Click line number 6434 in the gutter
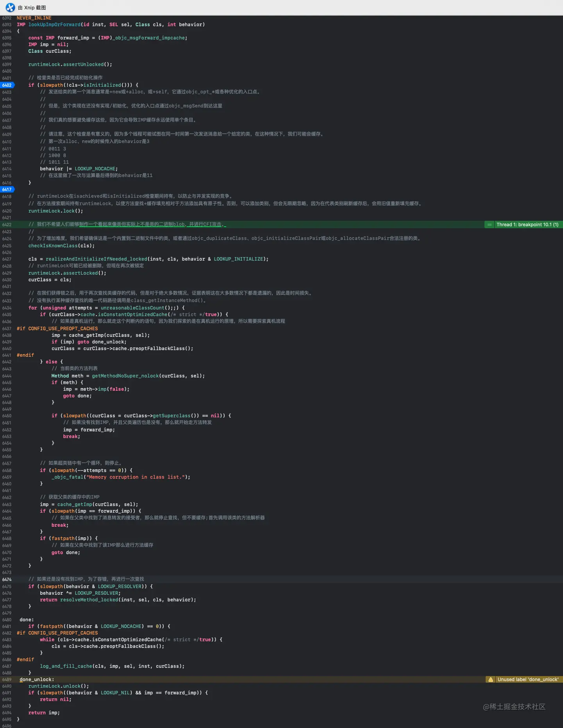Image resolution: width=563 pixels, height=728 pixels. (x=7, y=308)
